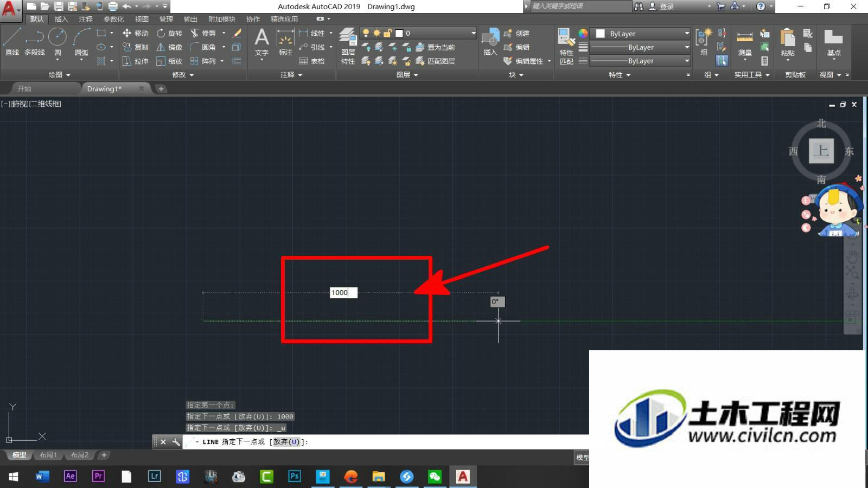Open the 参数化 ribbon tab
868x488 pixels.
114,19
